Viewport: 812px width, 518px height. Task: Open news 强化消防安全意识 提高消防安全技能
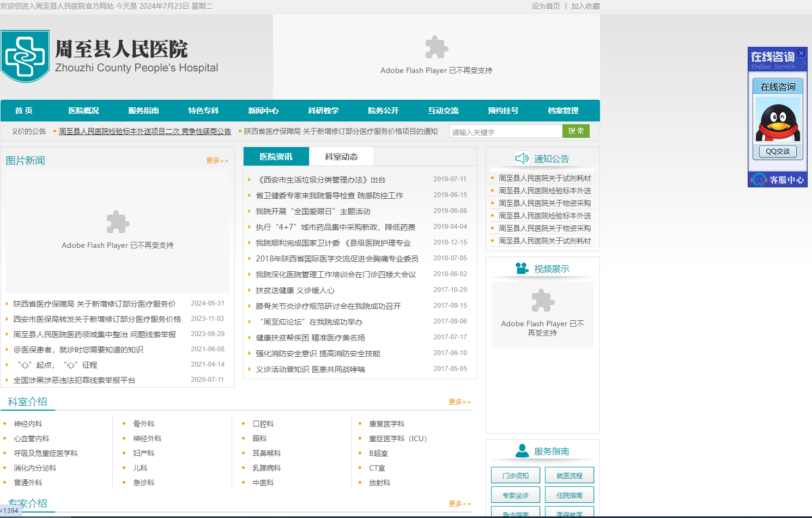tap(318, 354)
